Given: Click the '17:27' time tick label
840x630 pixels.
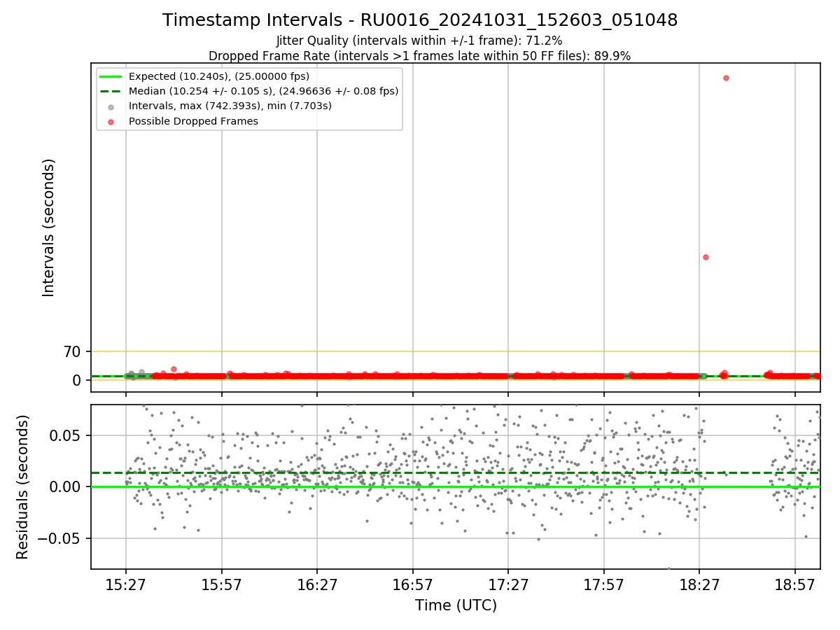Looking at the screenshot, I should click(x=508, y=584).
